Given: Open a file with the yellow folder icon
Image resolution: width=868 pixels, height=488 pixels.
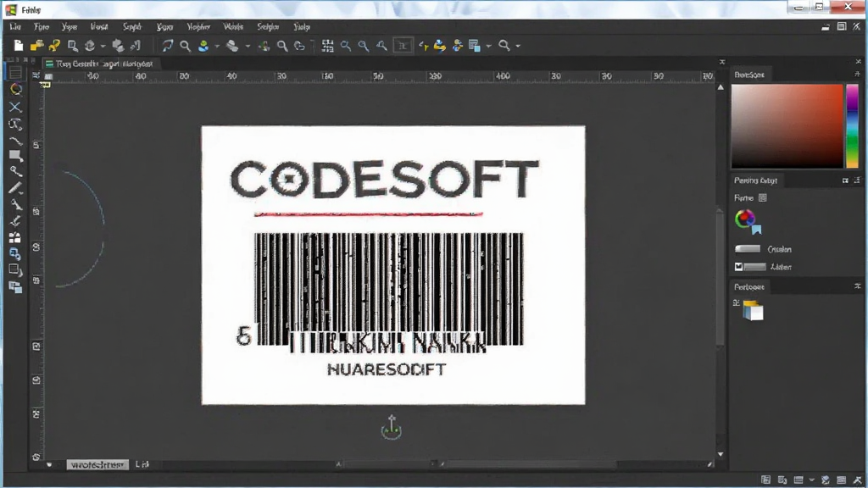Looking at the screenshot, I should pyautogui.click(x=36, y=46).
